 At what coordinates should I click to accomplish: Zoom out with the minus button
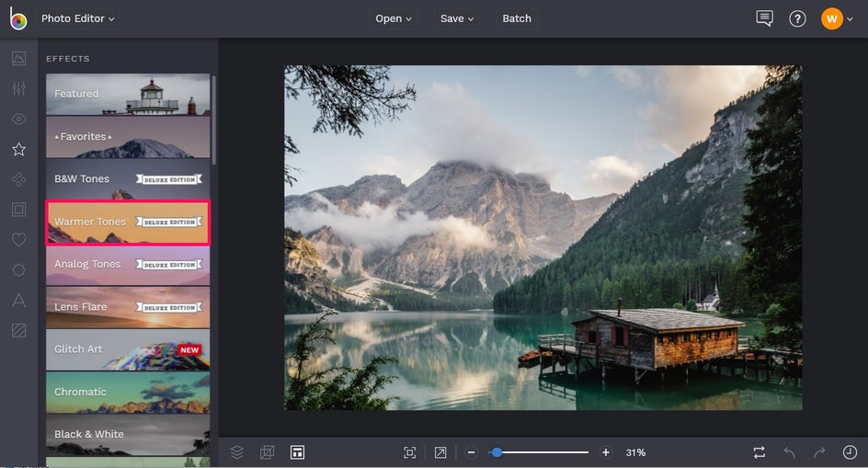pyautogui.click(x=471, y=452)
